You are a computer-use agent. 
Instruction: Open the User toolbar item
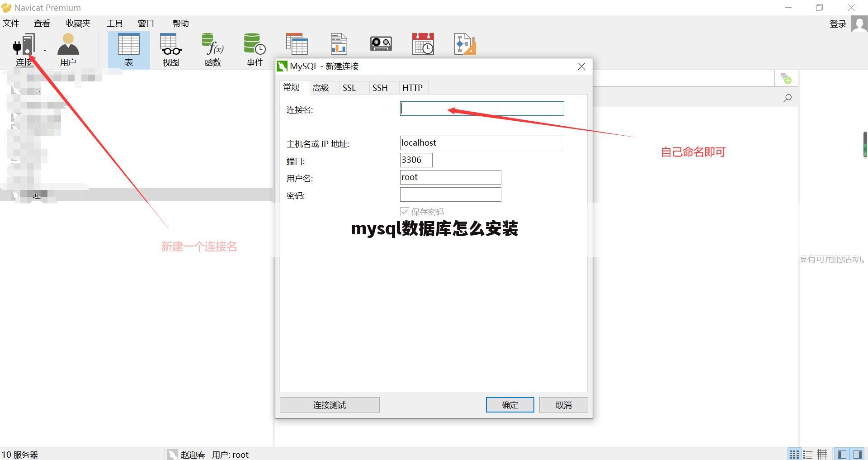pos(68,50)
